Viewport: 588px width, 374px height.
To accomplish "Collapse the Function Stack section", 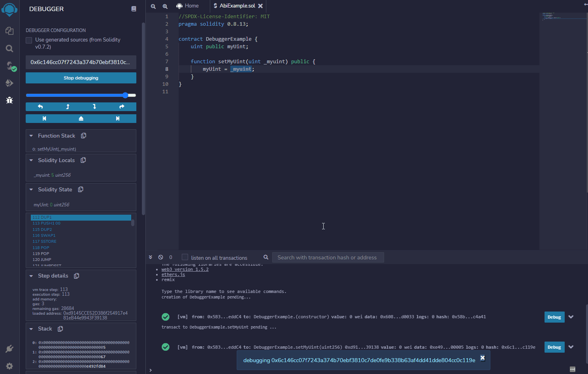I will tap(31, 136).
